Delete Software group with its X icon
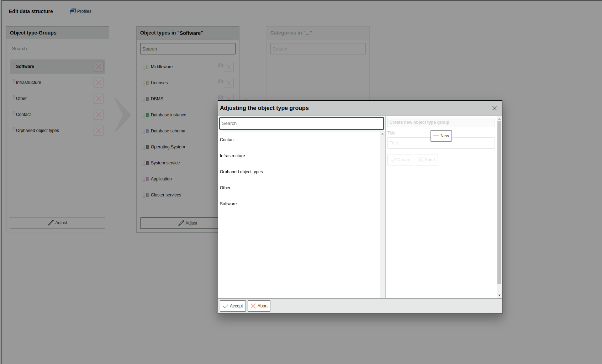Viewport: 602px width, 364px height. (99, 67)
